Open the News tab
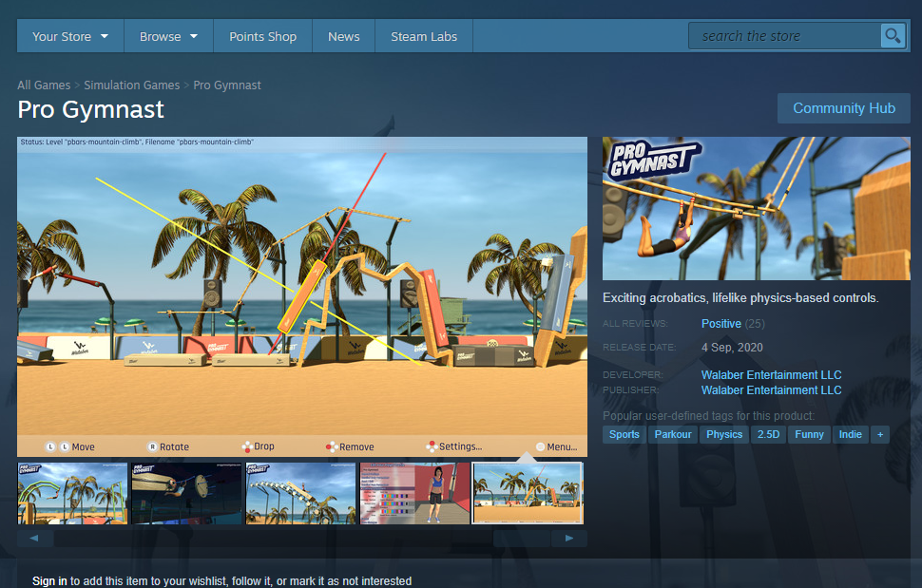922x588 pixels. click(x=344, y=36)
